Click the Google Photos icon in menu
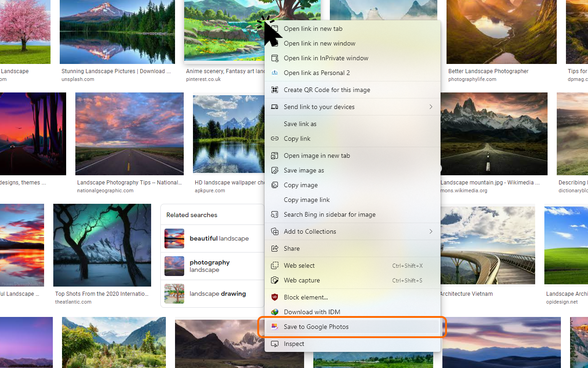Image resolution: width=588 pixels, height=368 pixels. [x=275, y=327]
